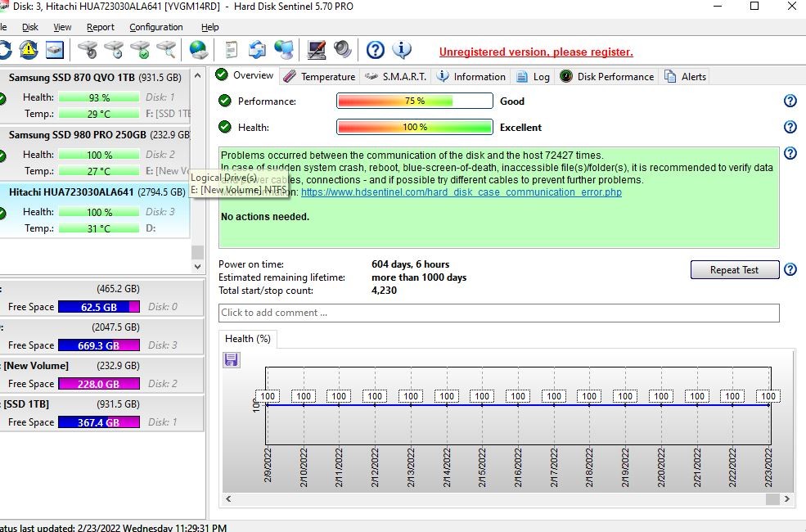Viewport: 806px width, 532px height.
Task: Click the info bubble about toolbar icon
Action: pyautogui.click(x=402, y=50)
